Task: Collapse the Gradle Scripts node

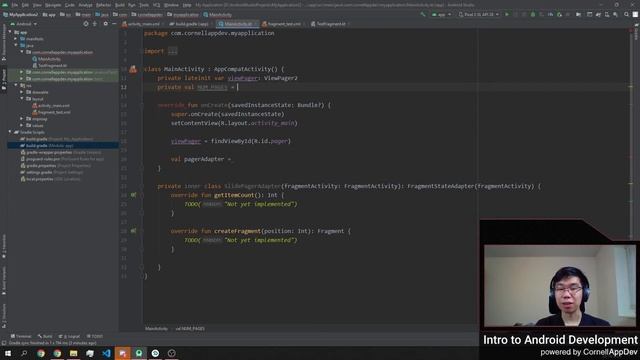Action: [10, 132]
